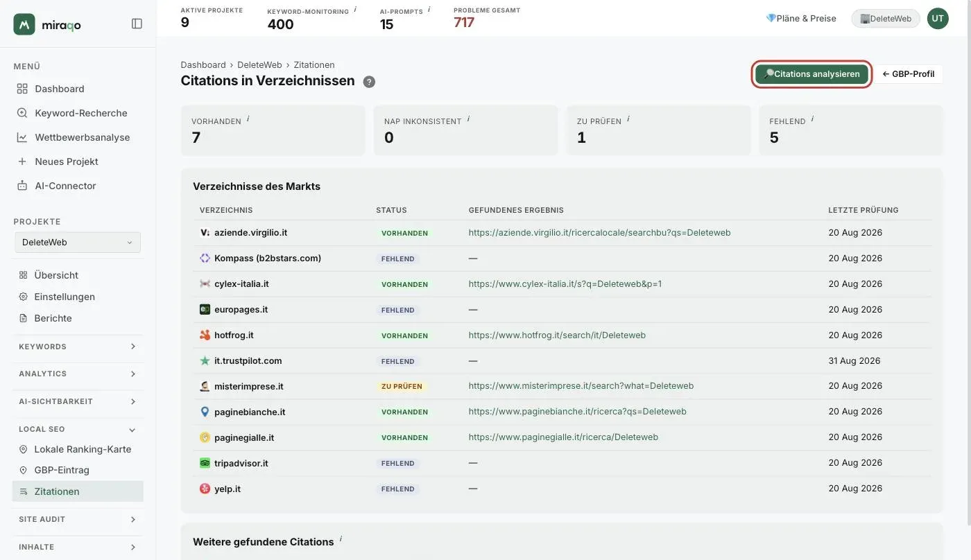Click DeleteWeb in the breadcrumb

pyautogui.click(x=259, y=65)
